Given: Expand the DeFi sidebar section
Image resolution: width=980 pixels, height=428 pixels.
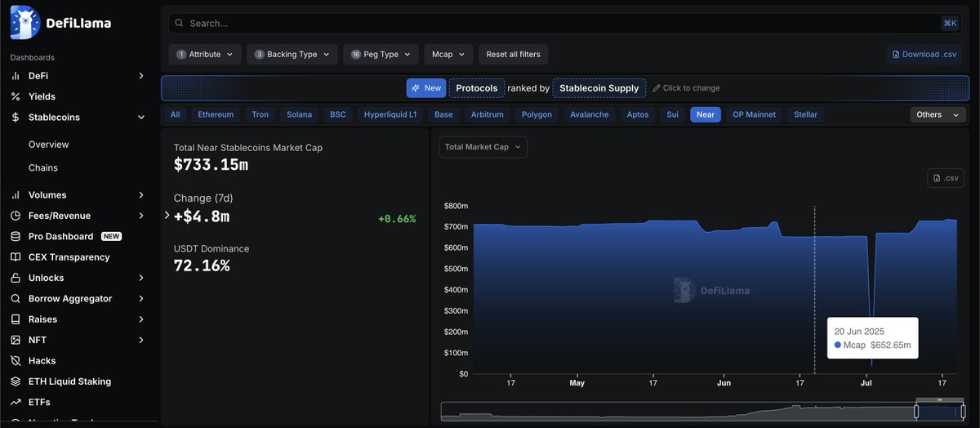Looking at the screenshot, I should tap(141, 76).
